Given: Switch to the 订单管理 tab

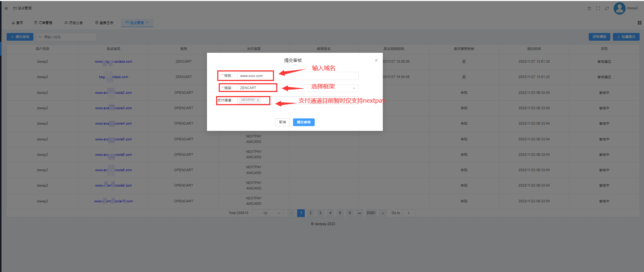Looking at the screenshot, I should [x=43, y=23].
